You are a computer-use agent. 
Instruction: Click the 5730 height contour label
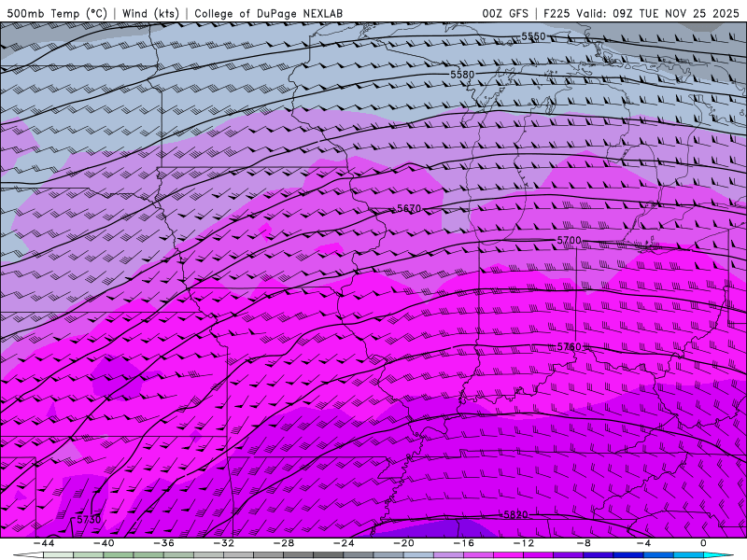89,520
